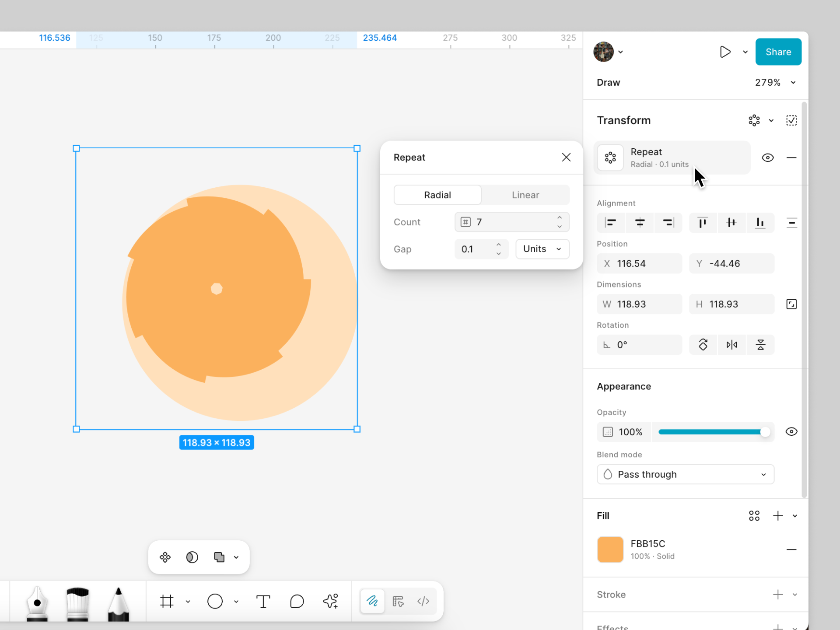Click the component icon in floating toolbar
This screenshot has width=840, height=630.
[x=165, y=557]
